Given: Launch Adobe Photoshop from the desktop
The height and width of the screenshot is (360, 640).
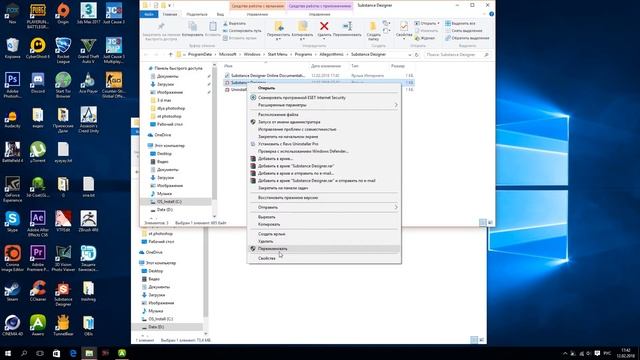Looking at the screenshot, I should pyautogui.click(x=12, y=85).
